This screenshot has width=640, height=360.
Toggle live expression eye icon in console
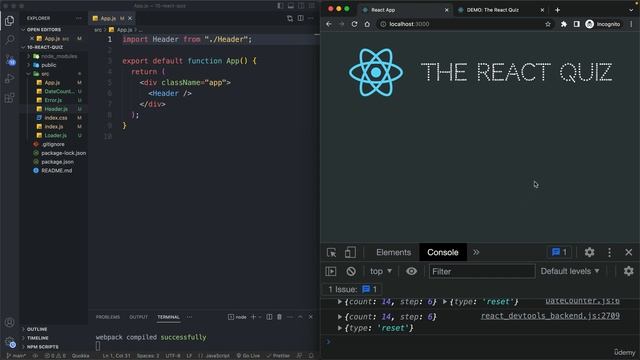point(411,271)
